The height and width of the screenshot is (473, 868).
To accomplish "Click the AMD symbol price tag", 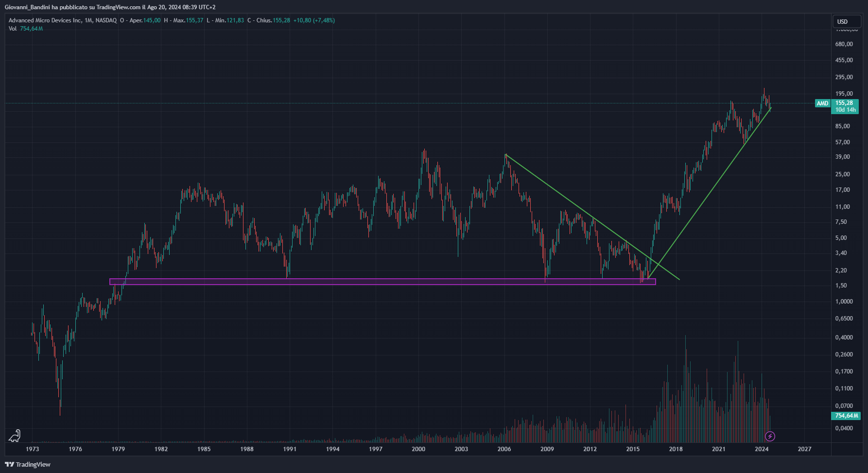I will [x=823, y=103].
